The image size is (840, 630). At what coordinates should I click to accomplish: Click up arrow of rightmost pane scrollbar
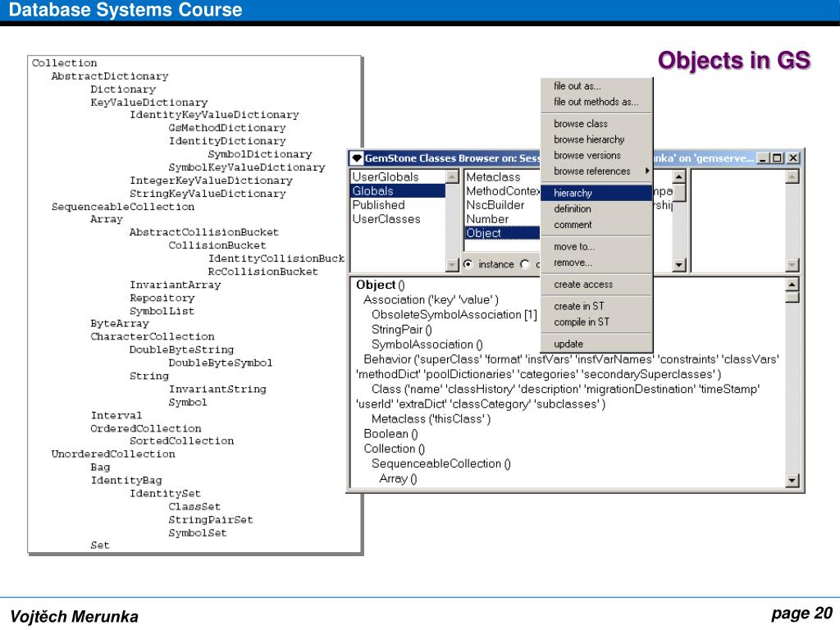792,176
